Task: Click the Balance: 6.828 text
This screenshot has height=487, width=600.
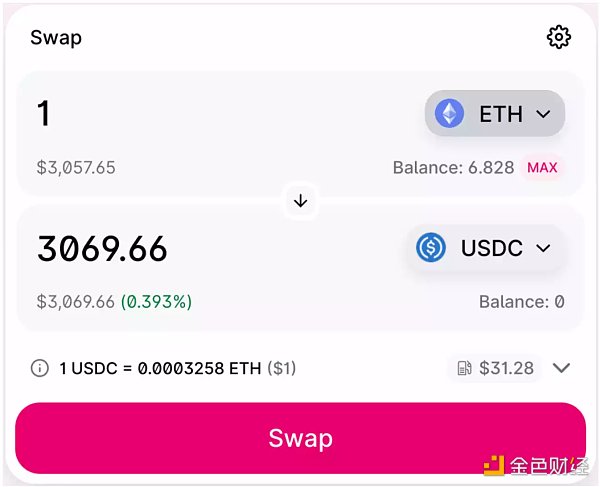Action: pyautogui.click(x=453, y=168)
